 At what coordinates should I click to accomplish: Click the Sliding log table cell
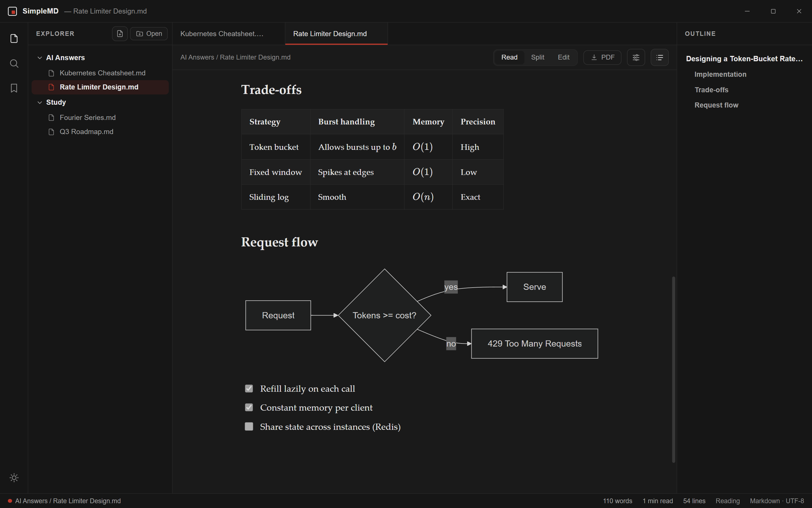tap(276, 197)
